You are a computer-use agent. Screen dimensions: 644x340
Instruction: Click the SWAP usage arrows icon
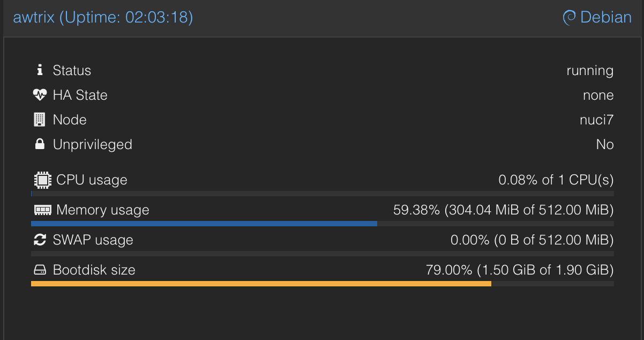40,240
